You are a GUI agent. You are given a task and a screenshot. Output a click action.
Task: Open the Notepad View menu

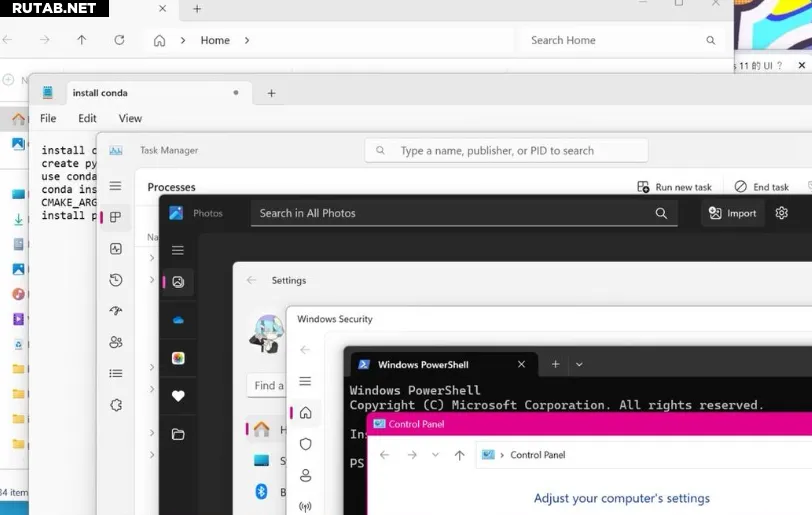(130, 118)
